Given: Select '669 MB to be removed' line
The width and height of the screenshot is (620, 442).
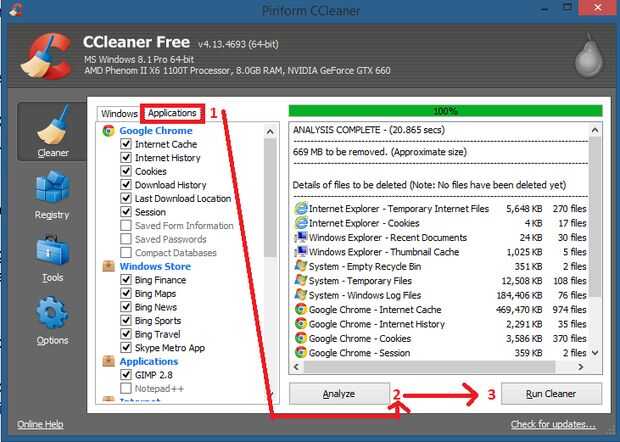Looking at the screenshot, I should coord(380,152).
